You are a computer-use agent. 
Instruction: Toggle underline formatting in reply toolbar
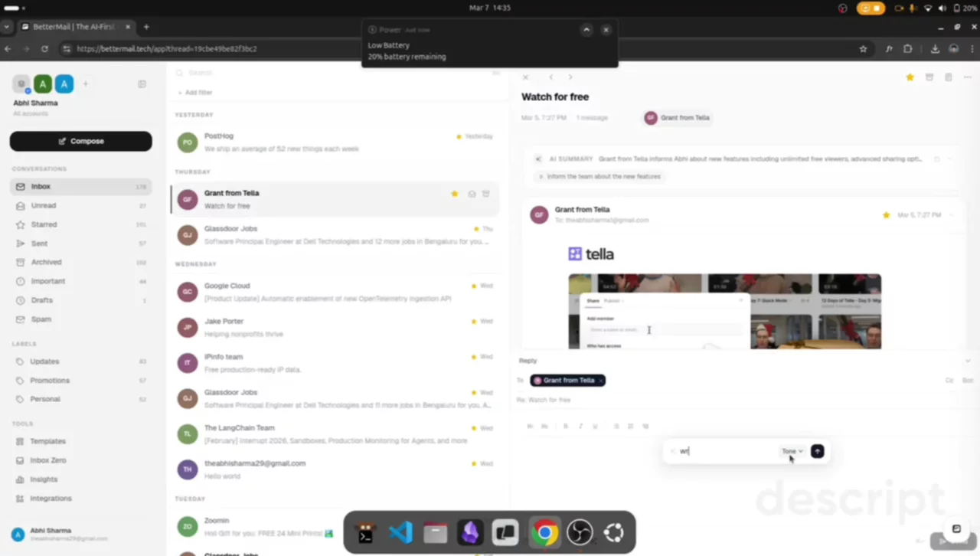pos(595,427)
